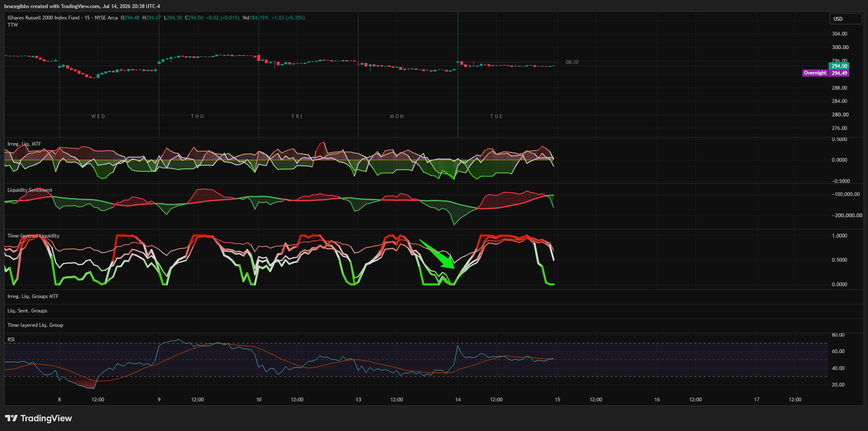
Task: Click the 1.0000 Time-layered Liquidity axis value
Action: (840, 236)
